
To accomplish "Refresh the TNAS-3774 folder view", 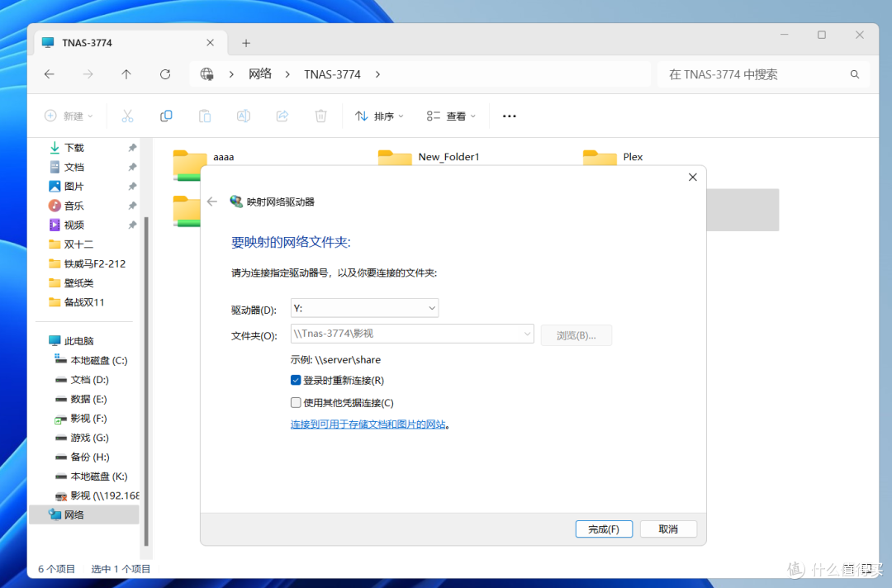I will click(165, 74).
